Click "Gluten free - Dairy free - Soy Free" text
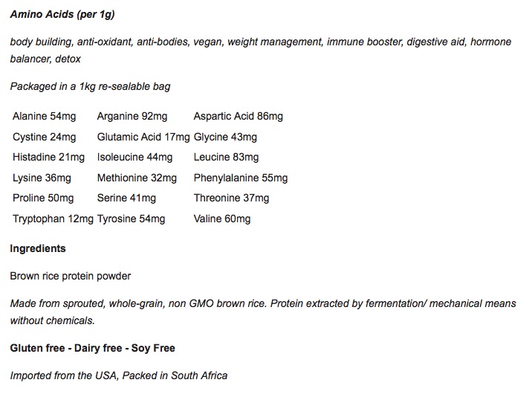Viewport: 532px width, 400px height. [93, 348]
